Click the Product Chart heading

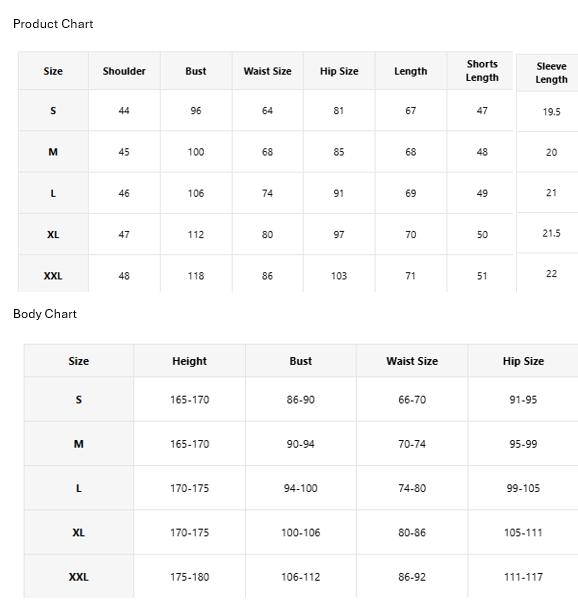pyautogui.click(x=53, y=24)
